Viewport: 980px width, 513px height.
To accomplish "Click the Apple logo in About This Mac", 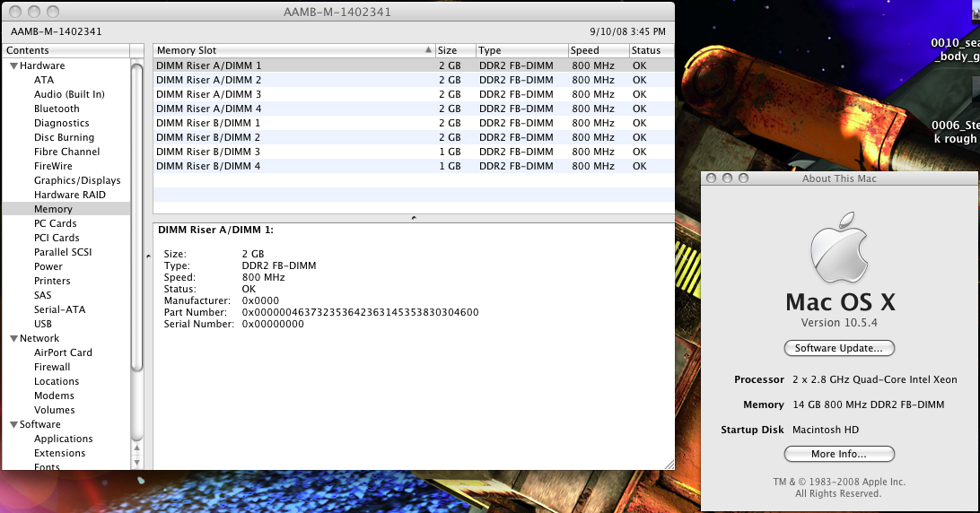I will coord(839,248).
